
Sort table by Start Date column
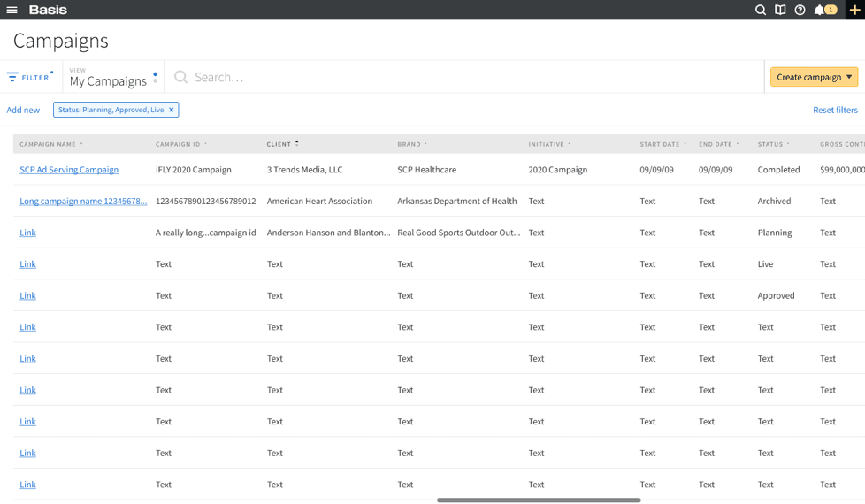coord(662,144)
